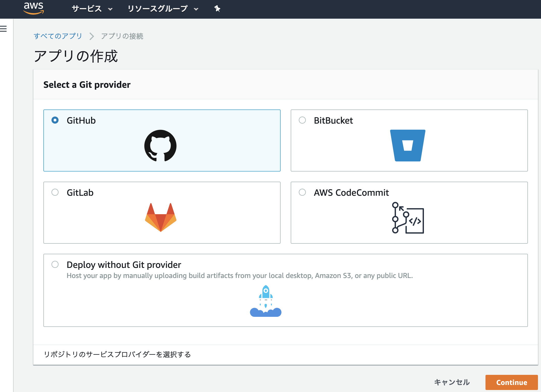Image resolution: width=541 pixels, height=392 pixels.
Task: Open the リソースグループ dropdown menu
Action: click(158, 8)
